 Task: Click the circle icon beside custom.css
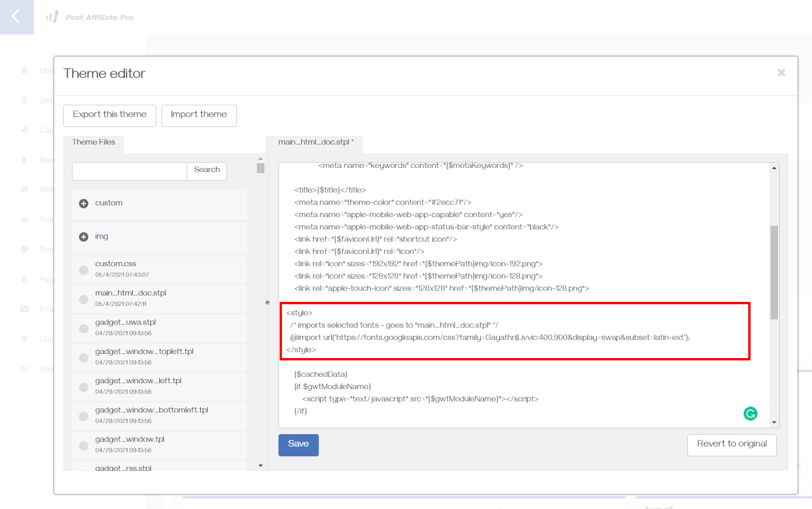[84, 270]
